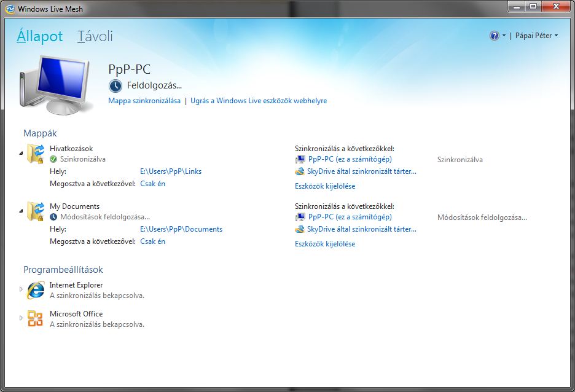This screenshot has width=575, height=392.
Task: Click Módosítások feldolgozása status in right column
Action: (482, 218)
